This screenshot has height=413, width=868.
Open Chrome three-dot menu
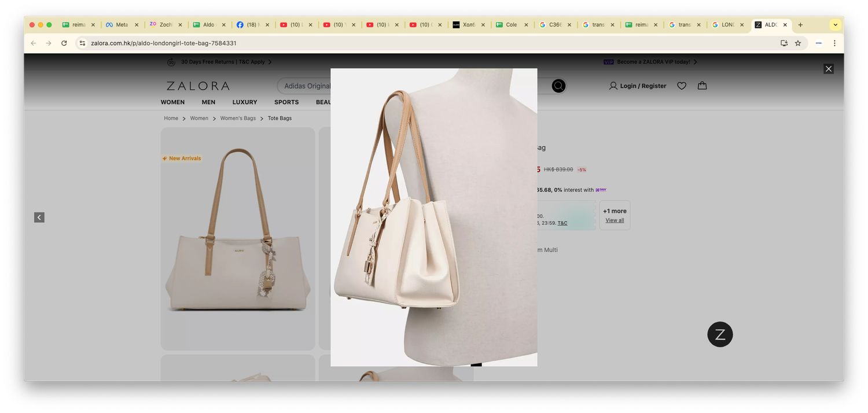click(x=834, y=43)
